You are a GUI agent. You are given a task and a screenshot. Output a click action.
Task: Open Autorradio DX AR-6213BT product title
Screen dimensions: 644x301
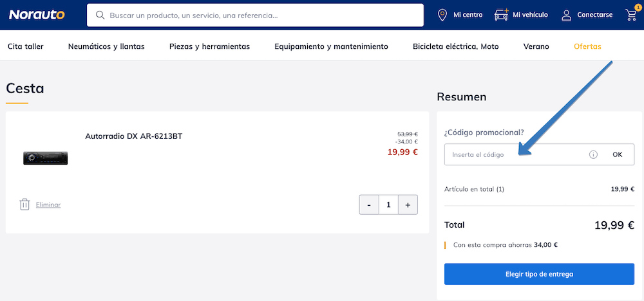point(133,136)
